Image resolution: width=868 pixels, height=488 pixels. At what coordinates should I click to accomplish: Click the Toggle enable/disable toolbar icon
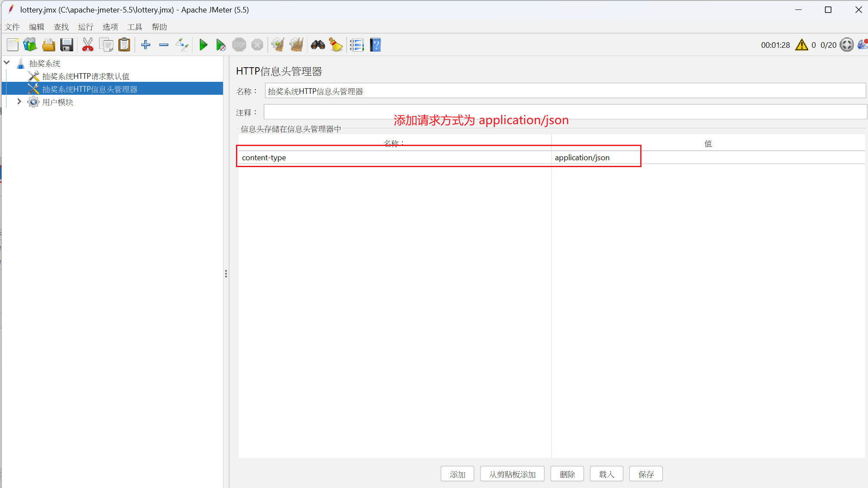click(x=182, y=45)
